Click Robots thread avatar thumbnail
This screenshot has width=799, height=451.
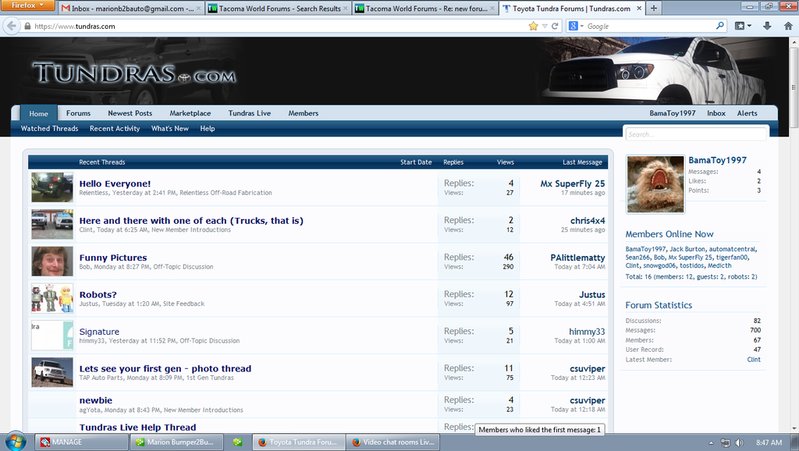pos(52,299)
